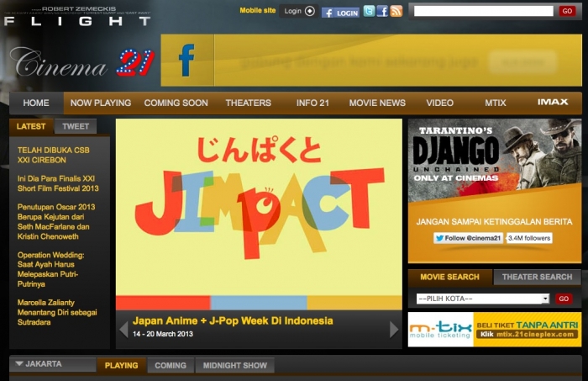Switch to the TWEET tab
The width and height of the screenshot is (588, 381).
coord(76,126)
